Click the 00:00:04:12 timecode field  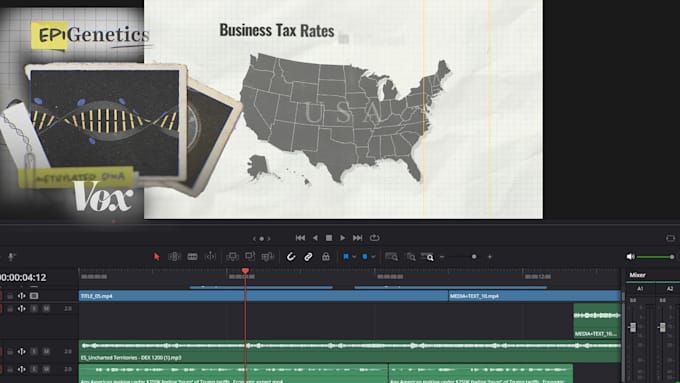[x=23, y=277]
